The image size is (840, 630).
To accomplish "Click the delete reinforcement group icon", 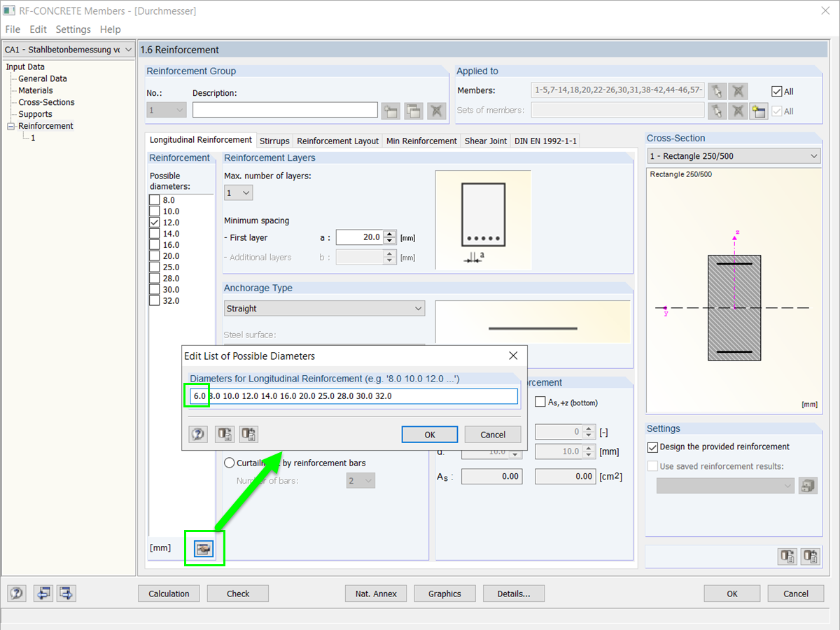I will pos(436,110).
